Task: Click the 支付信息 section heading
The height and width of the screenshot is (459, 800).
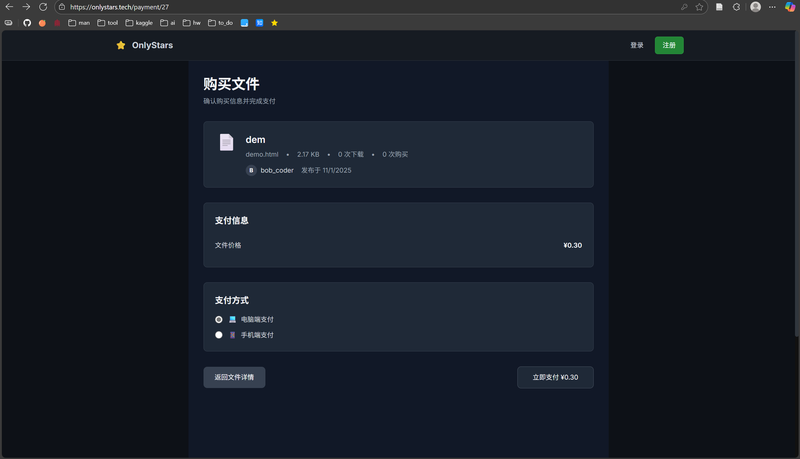Action: pyautogui.click(x=231, y=220)
